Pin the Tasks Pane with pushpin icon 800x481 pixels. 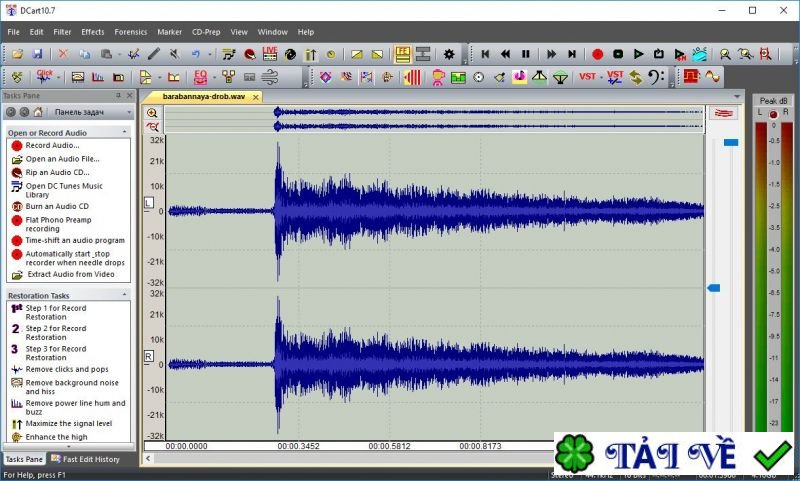pos(118,96)
